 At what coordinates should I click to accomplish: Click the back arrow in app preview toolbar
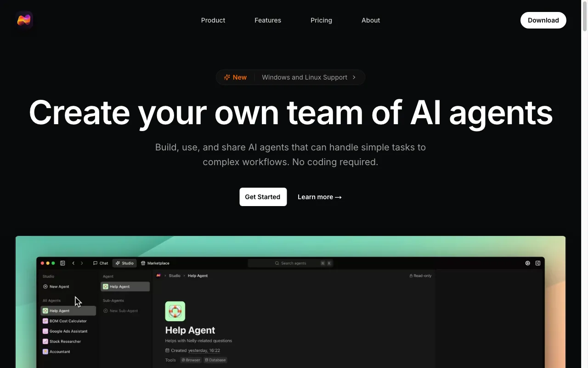[73, 263]
